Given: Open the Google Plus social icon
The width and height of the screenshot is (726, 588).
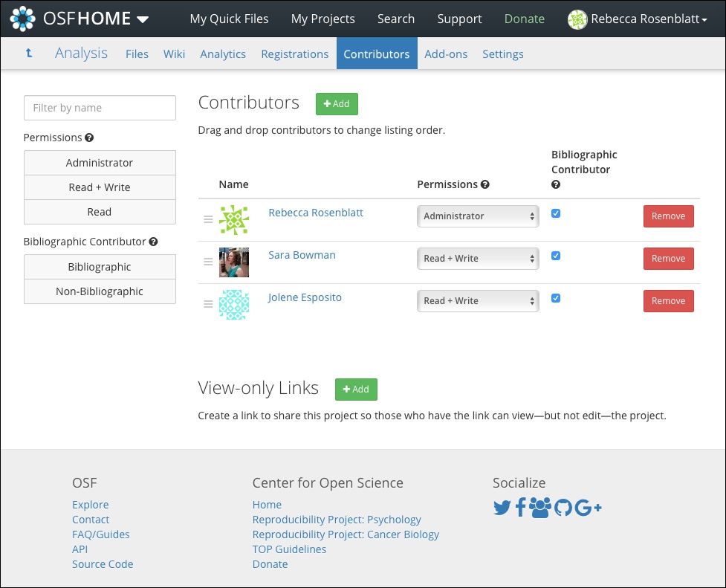Looking at the screenshot, I should coord(588,508).
